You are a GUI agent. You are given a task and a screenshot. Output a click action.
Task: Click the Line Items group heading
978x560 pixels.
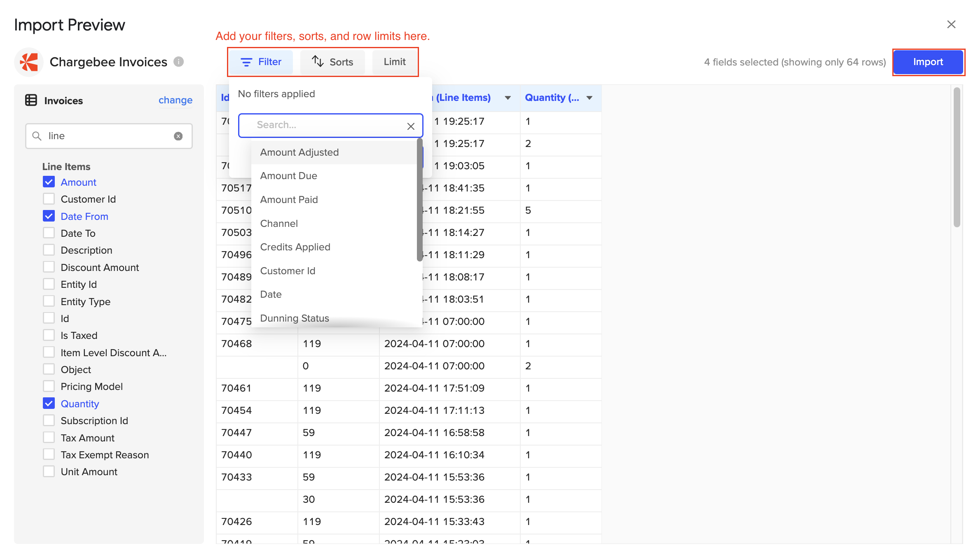[66, 167]
